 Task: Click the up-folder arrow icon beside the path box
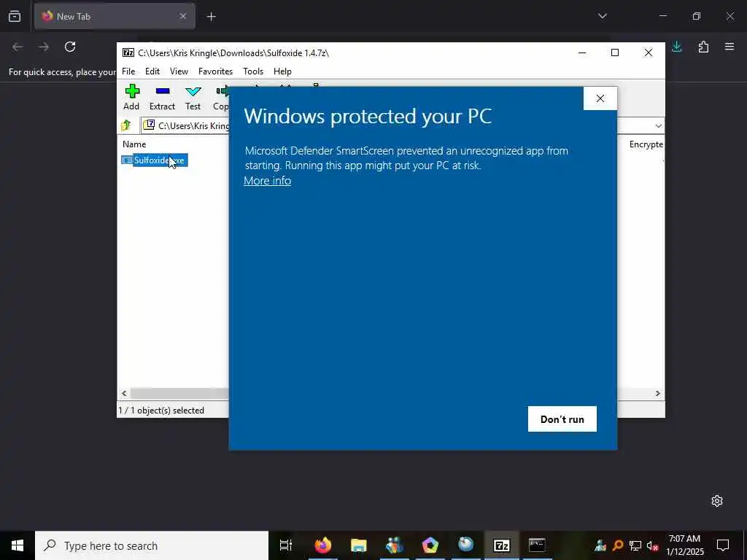coord(125,125)
